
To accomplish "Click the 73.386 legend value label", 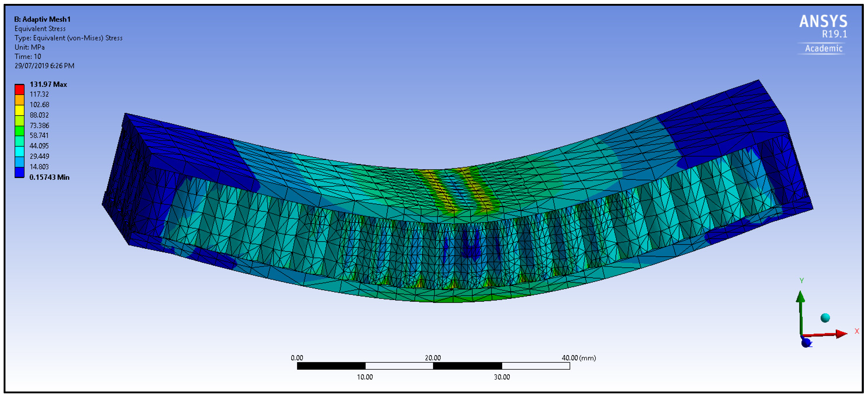I will tap(39, 126).
